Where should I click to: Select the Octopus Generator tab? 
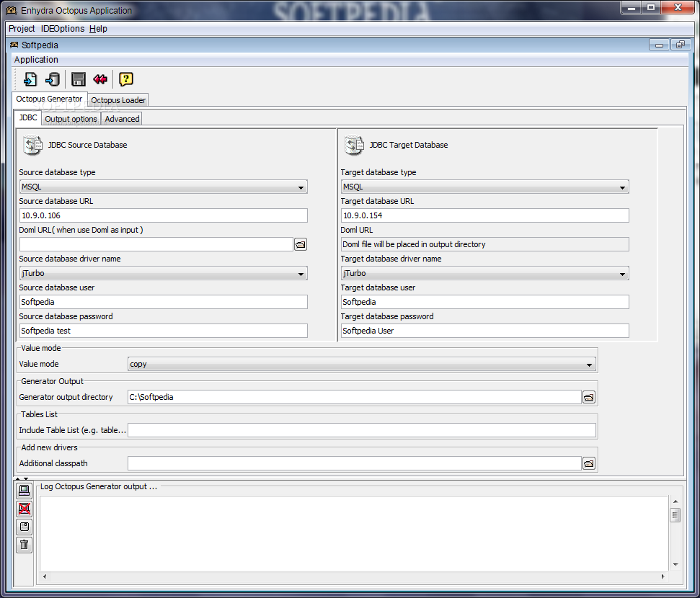pos(49,99)
